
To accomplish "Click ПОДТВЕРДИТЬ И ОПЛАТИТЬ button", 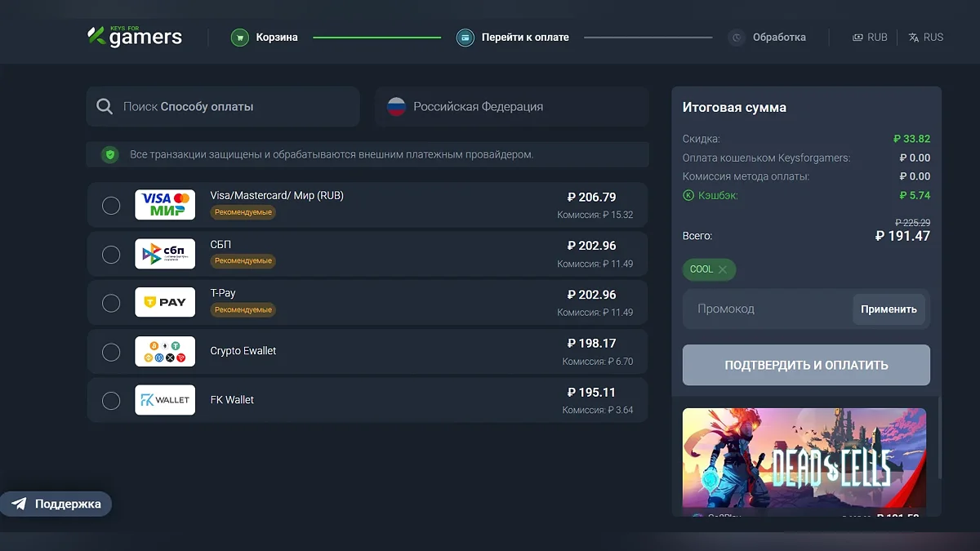I will coord(806,365).
